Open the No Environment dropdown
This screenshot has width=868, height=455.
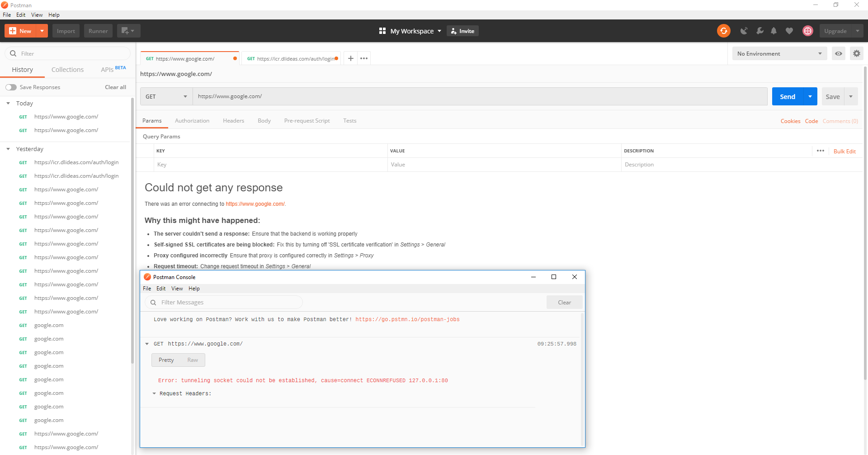(x=779, y=53)
